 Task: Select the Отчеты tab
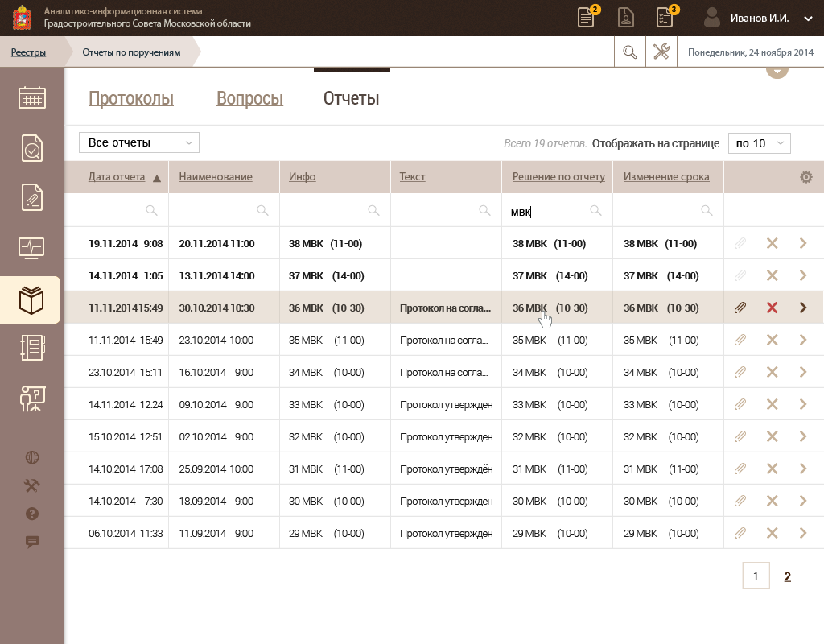point(351,98)
